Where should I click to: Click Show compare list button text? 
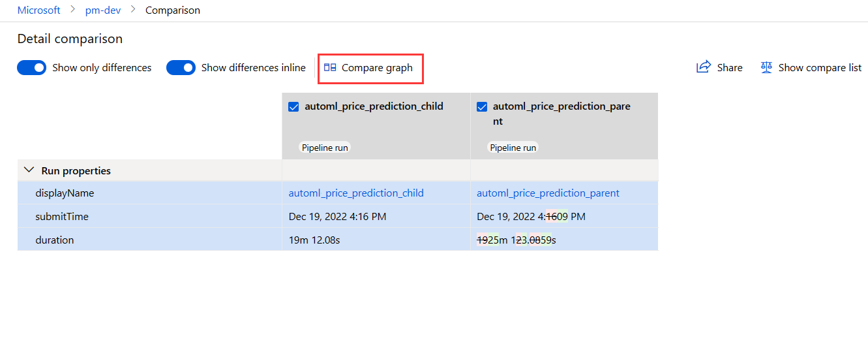pos(820,67)
